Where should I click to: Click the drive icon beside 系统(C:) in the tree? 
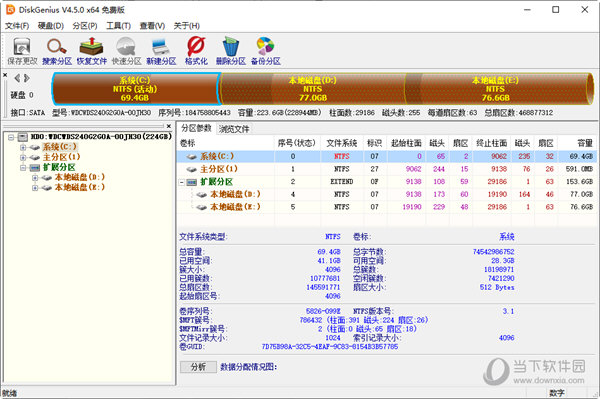(35, 147)
